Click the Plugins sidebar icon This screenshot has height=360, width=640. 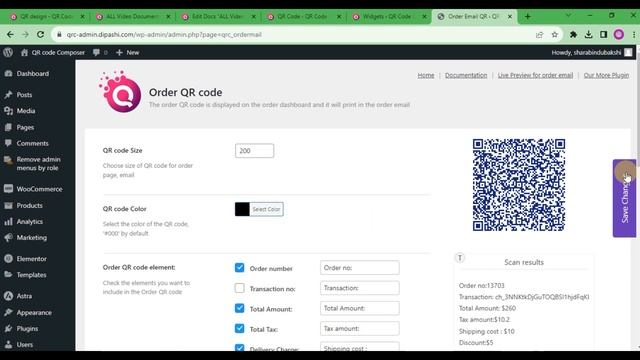pyautogui.click(x=8, y=329)
